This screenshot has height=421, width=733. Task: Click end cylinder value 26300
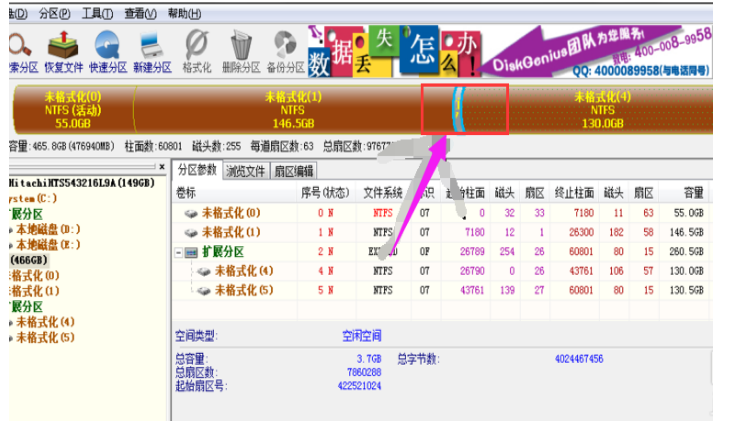(x=581, y=232)
